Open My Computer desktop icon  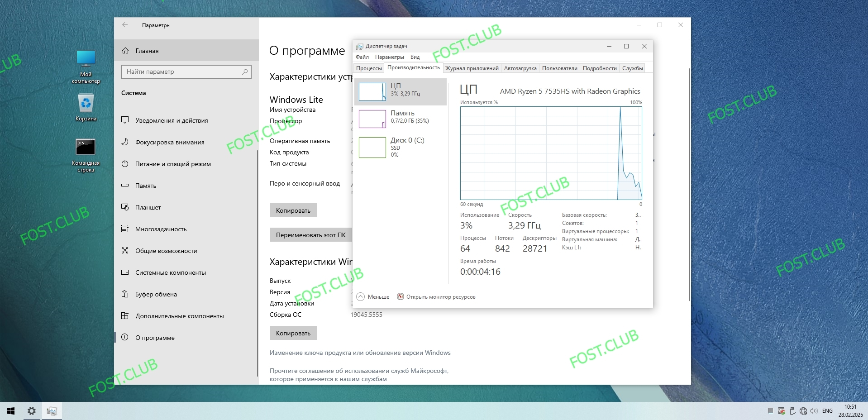coord(86,67)
